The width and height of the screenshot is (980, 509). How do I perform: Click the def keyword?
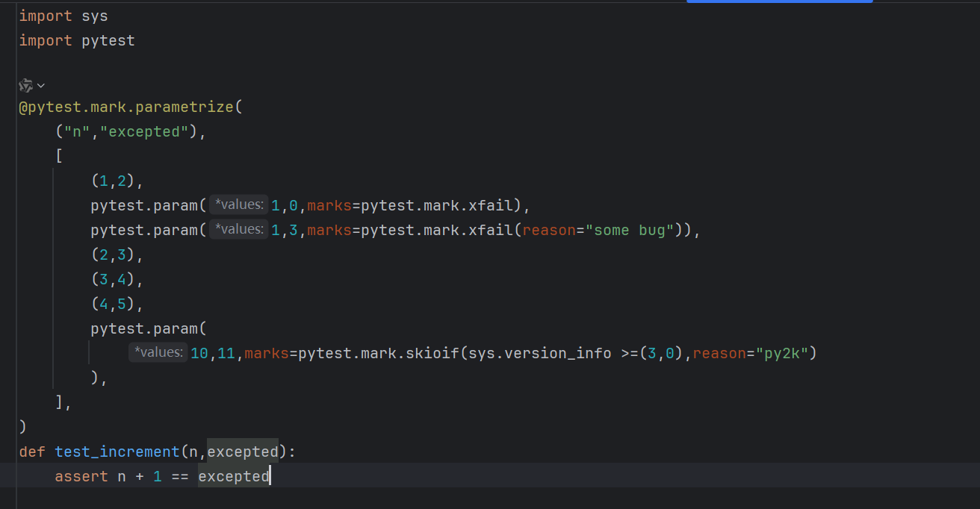click(32, 452)
